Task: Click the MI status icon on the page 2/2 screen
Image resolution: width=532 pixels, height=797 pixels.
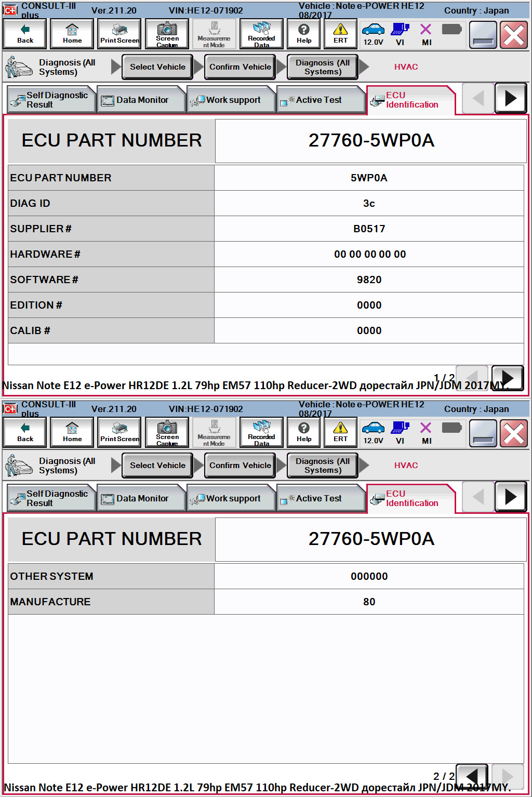Action: (426, 433)
